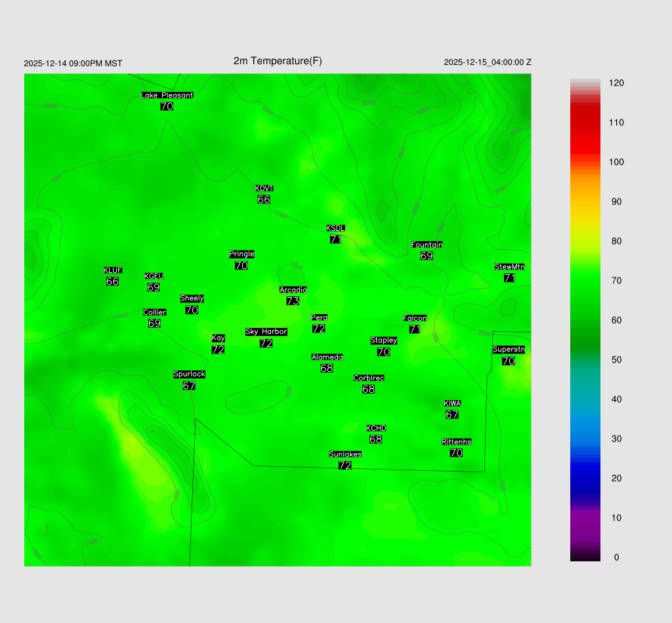This screenshot has height=623, width=672.
Task: Click the Sunlakes station label
Action: coord(345,454)
